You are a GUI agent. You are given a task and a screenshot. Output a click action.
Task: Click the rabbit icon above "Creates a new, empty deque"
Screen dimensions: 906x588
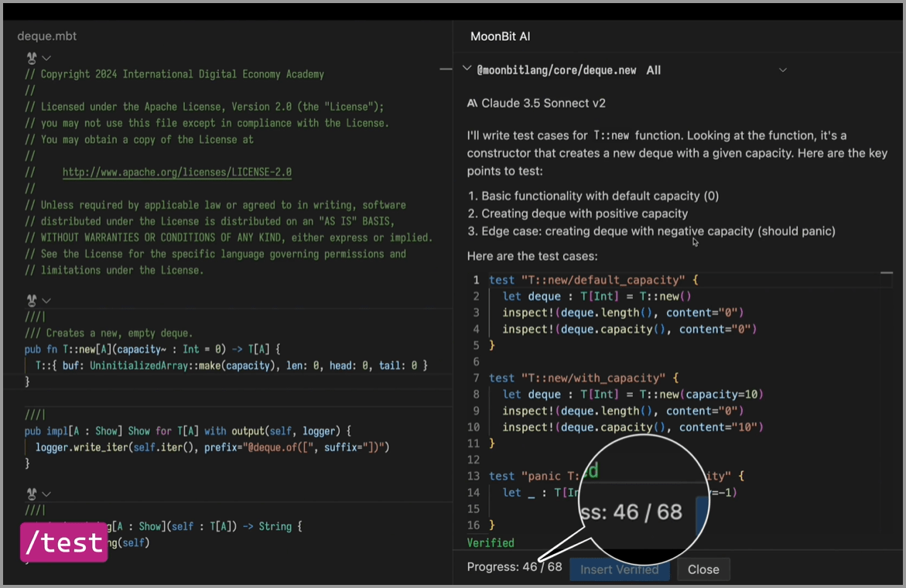coord(32,300)
